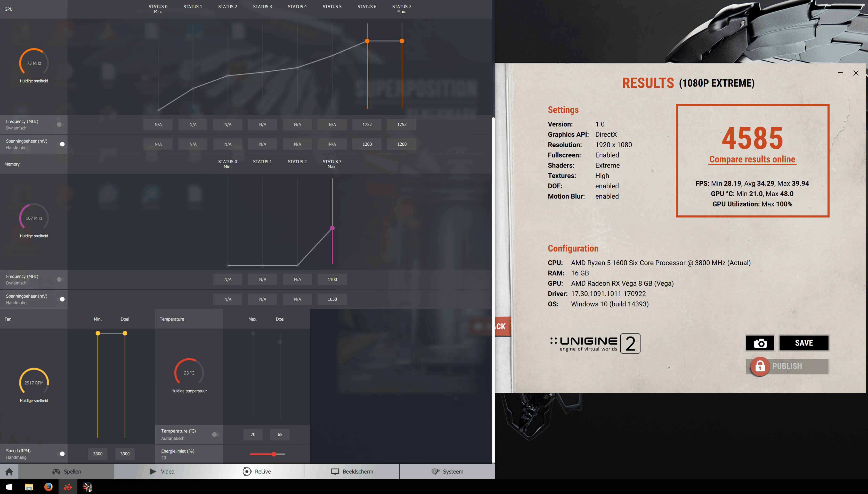Edit Memory frequency field 1100
This screenshot has height=494, width=868.
[x=332, y=280]
